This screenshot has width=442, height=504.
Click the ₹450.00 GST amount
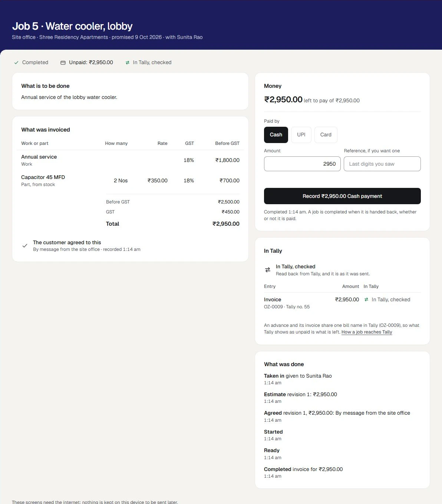(230, 212)
